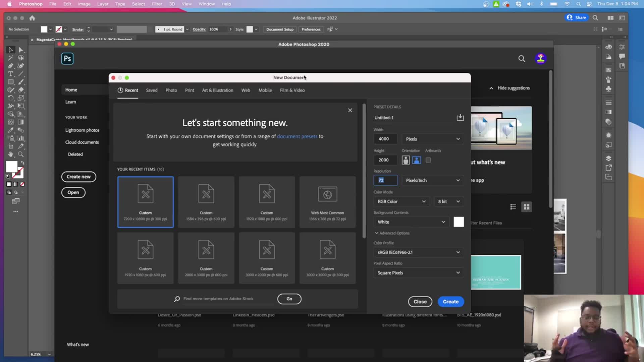The height and width of the screenshot is (362, 644).
Task: Open the Pixels/Inch resolution units dropdown
Action: click(432, 180)
